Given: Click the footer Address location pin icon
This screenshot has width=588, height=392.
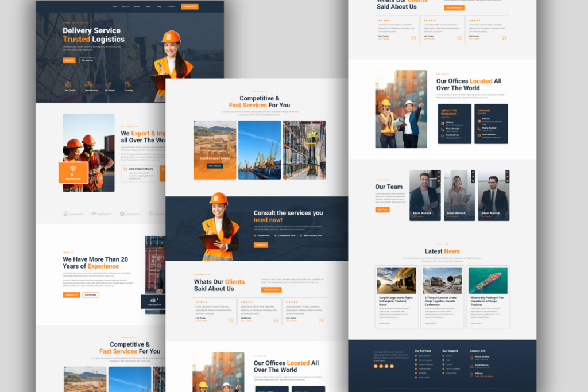Looking at the screenshot, I should click(472, 374).
